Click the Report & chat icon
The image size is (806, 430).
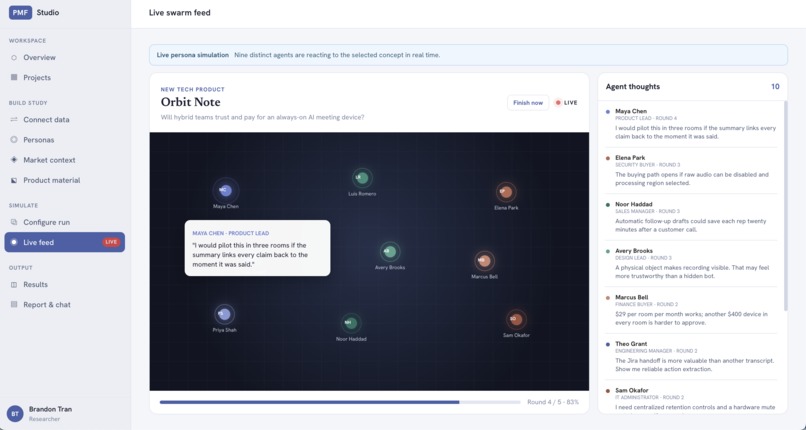[14, 305]
